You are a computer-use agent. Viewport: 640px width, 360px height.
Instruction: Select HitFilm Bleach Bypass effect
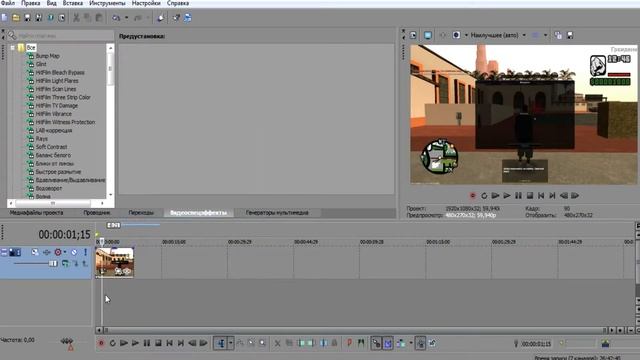(60, 73)
